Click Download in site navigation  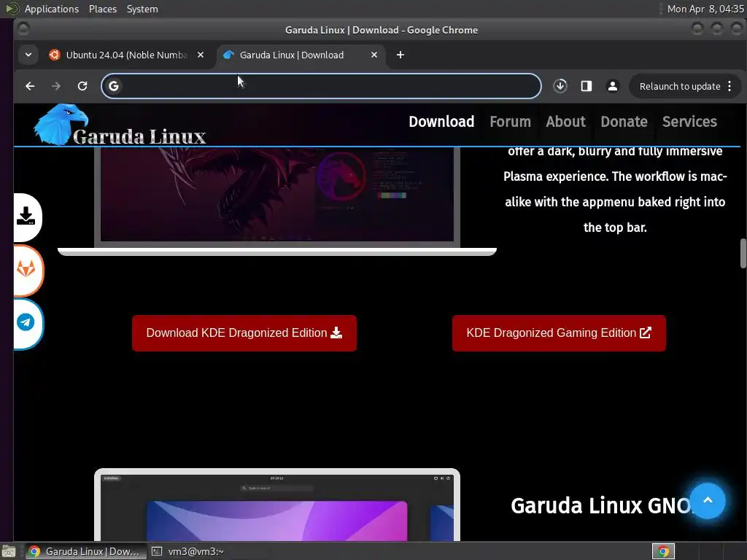coord(441,122)
